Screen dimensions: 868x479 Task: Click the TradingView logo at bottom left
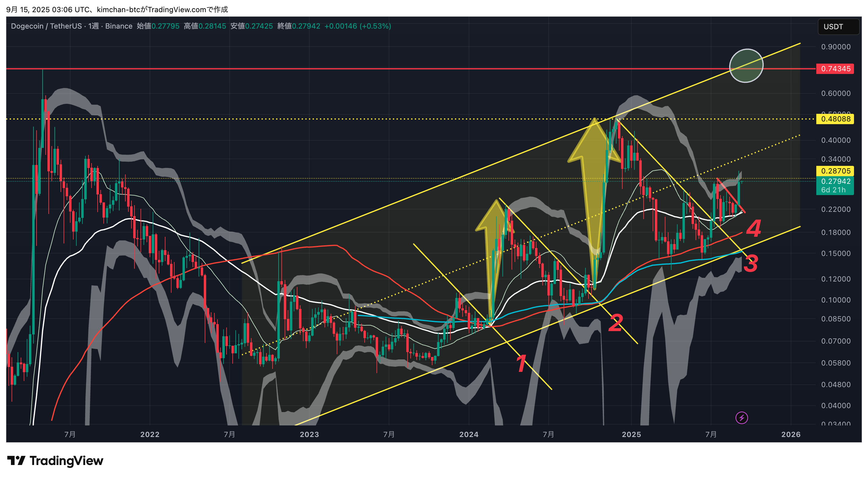tap(55, 460)
